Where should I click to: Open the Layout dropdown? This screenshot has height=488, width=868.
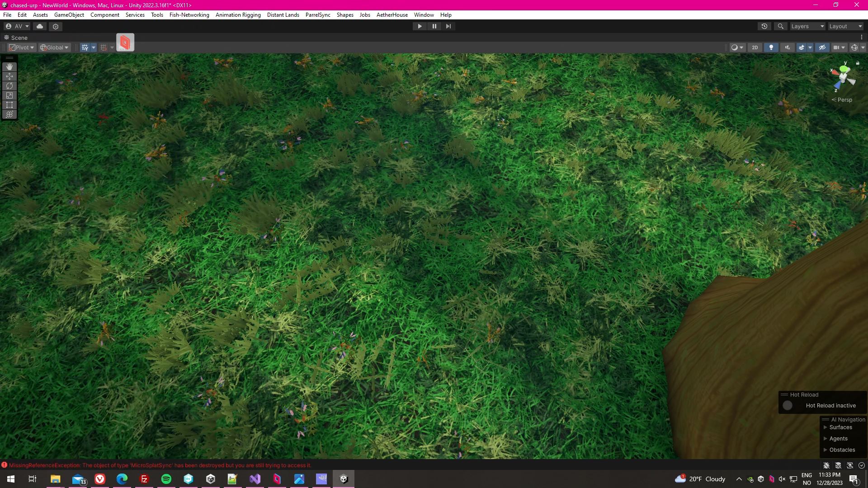click(x=845, y=26)
